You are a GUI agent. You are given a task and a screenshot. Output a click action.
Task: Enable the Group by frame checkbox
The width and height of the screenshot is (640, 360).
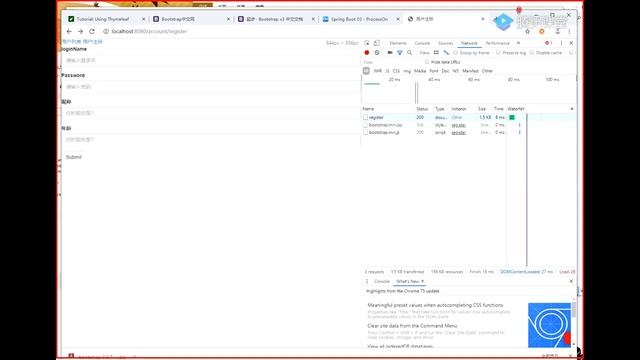click(x=456, y=53)
